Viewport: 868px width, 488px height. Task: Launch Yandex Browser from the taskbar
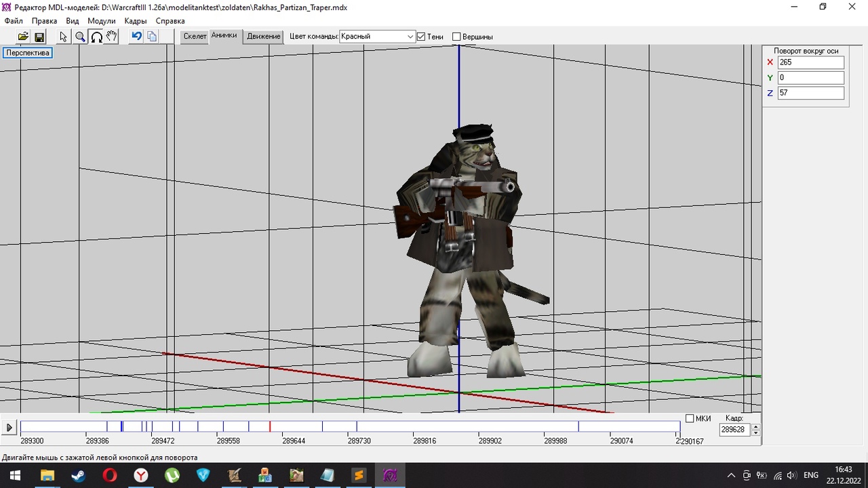pos(140,475)
